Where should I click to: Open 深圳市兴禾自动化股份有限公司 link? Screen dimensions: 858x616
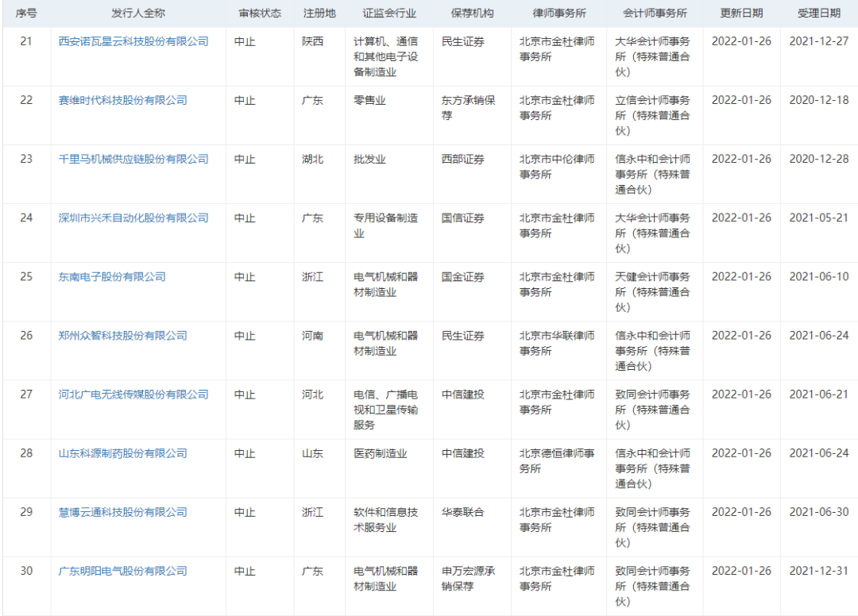pos(133,218)
